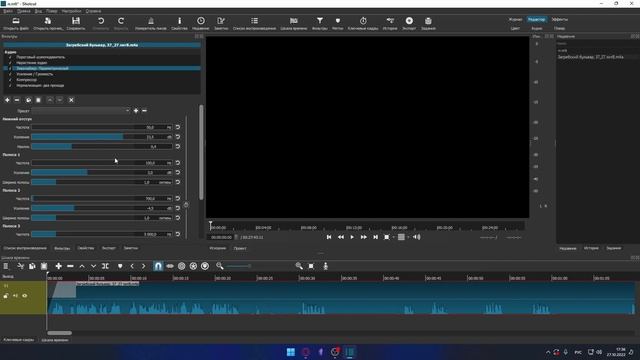Toggle ripple markers button in timeline
This screenshot has height=360, width=640.
click(205, 266)
